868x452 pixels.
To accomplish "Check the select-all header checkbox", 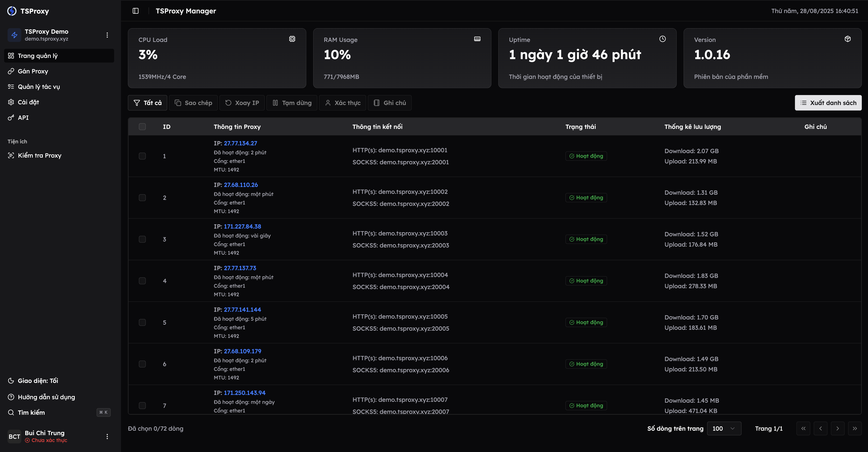I will point(142,127).
